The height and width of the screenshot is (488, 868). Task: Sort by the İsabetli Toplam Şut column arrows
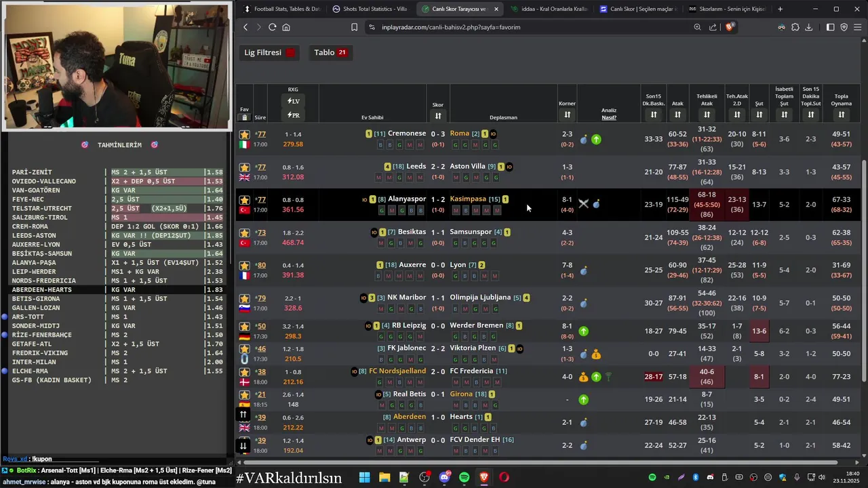784,115
